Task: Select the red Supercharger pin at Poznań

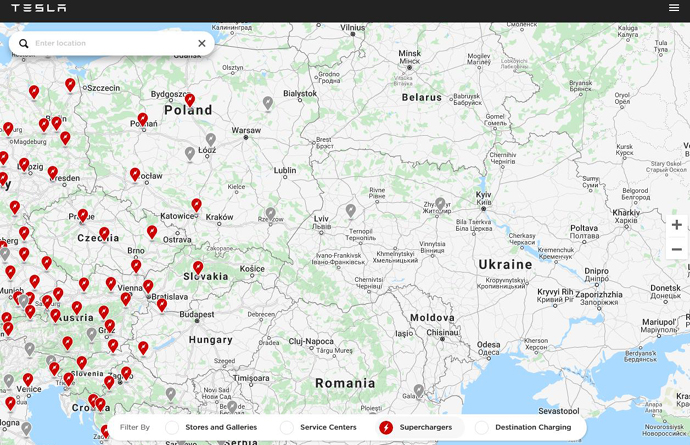Action: [142, 119]
